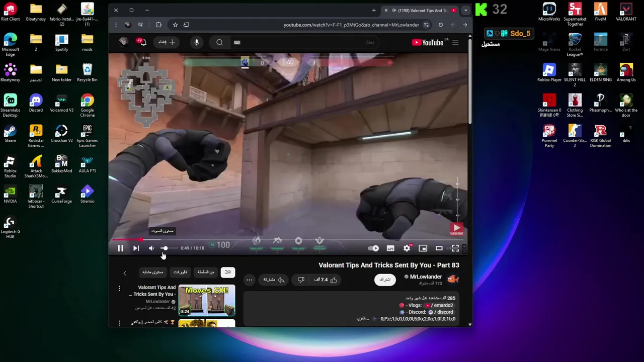Viewport: 644px width, 362px height.
Task: Open the YouTube notifications bell
Action: tap(142, 42)
